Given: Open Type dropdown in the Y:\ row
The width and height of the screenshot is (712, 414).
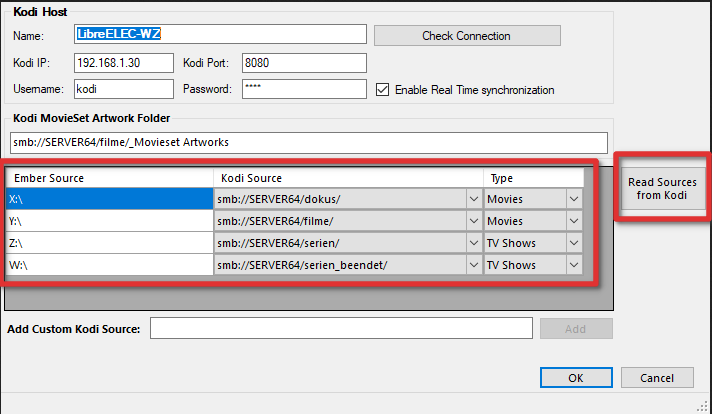Looking at the screenshot, I should point(574,221).
